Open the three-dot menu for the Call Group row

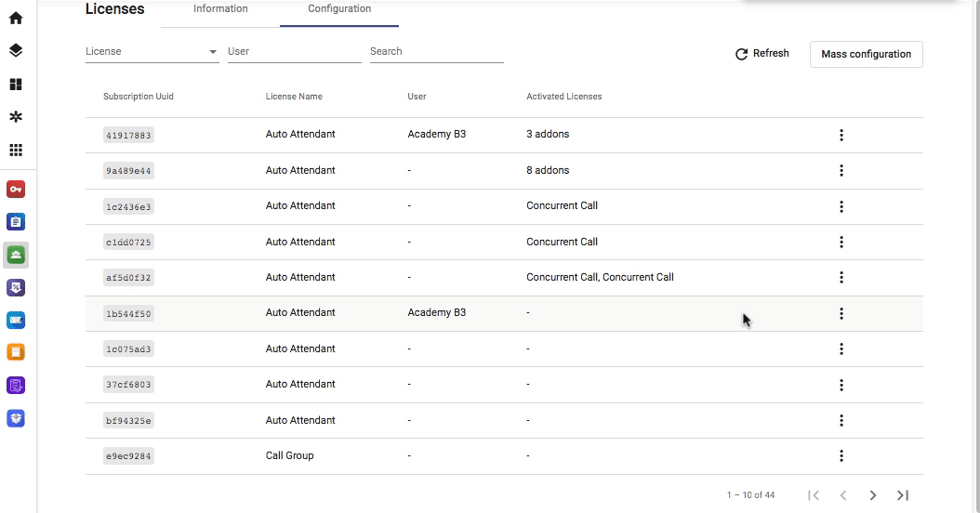pyautogui.click(x=841, y=456)
